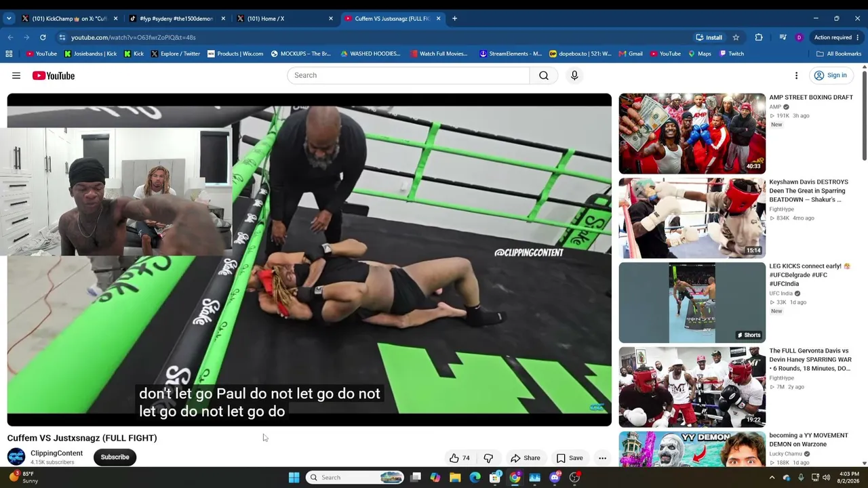Click the Chrome address bar URL

point(133,37)
